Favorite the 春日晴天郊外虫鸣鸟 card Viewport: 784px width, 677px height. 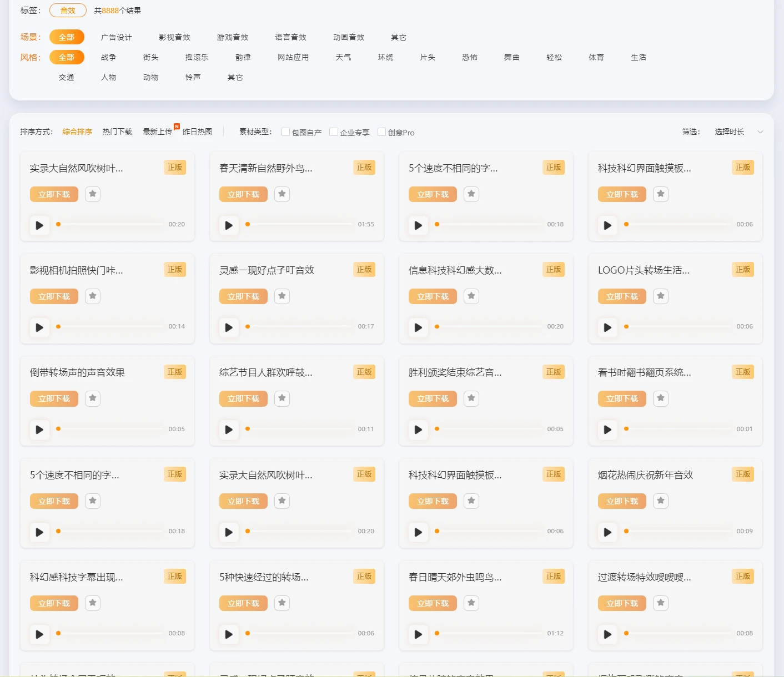(471, 603)
